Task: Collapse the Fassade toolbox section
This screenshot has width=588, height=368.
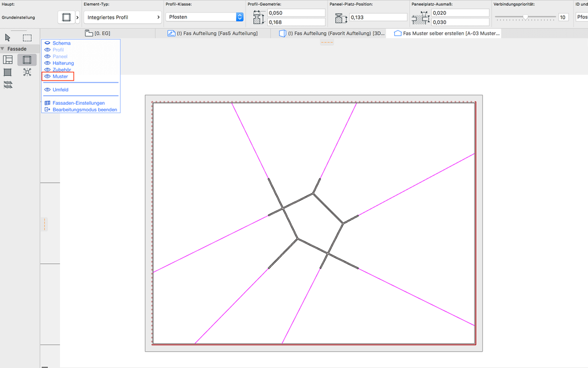Action: 3,49
